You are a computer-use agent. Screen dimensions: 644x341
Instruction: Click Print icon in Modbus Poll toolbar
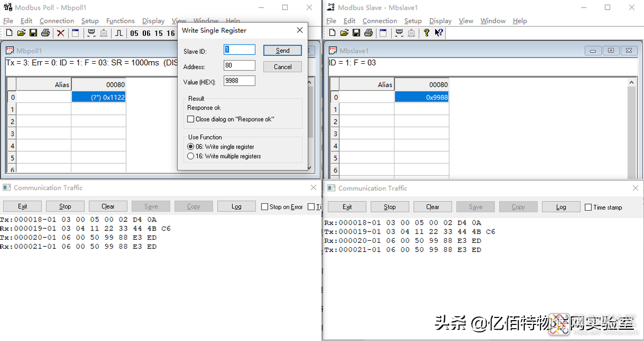46,33
